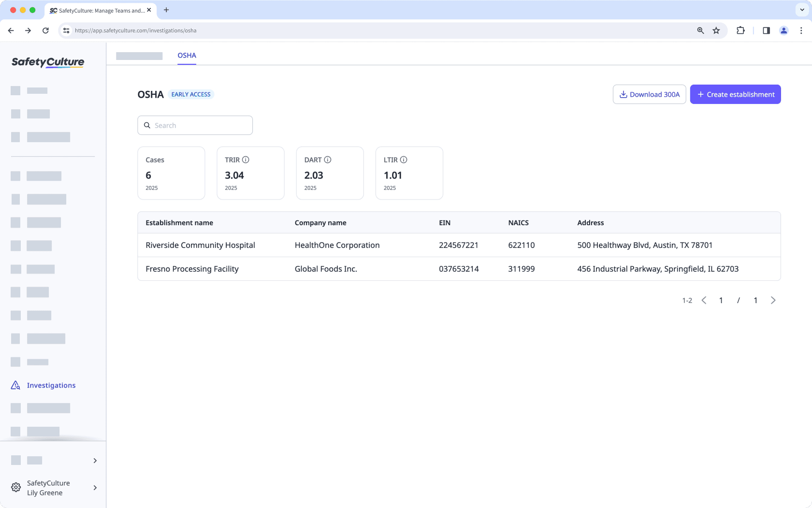Image resolution: width=812 pixels, height=508 pixels.
Task: Open the browser profile avatar icon
Action: 783,30
